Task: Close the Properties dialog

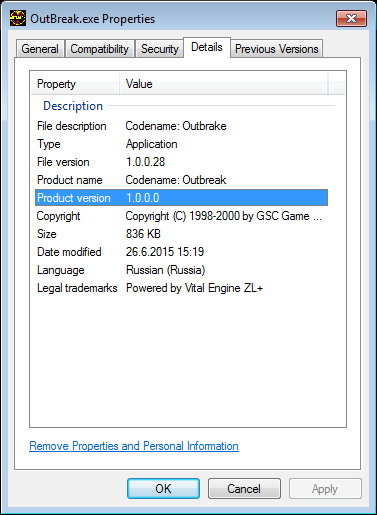Action: 352,18
